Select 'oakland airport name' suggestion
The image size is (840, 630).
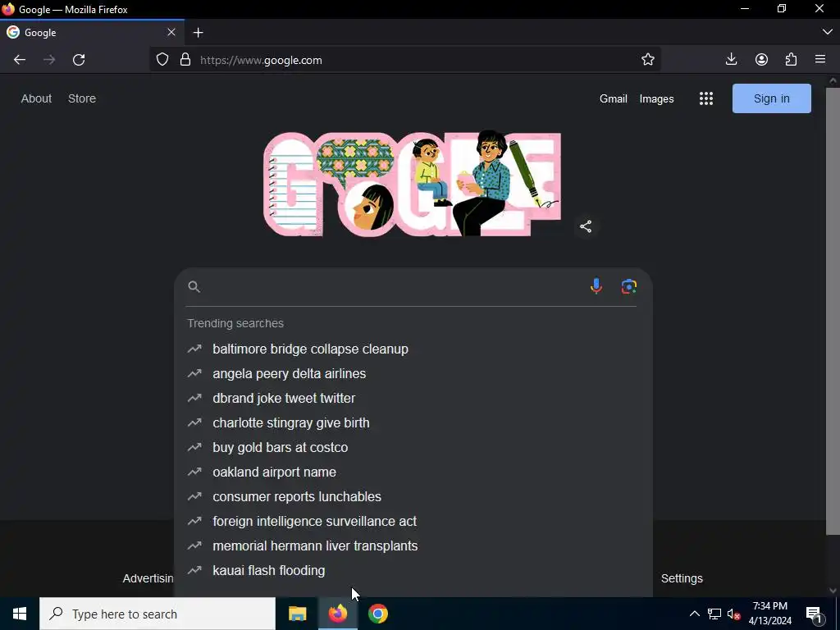413,472
